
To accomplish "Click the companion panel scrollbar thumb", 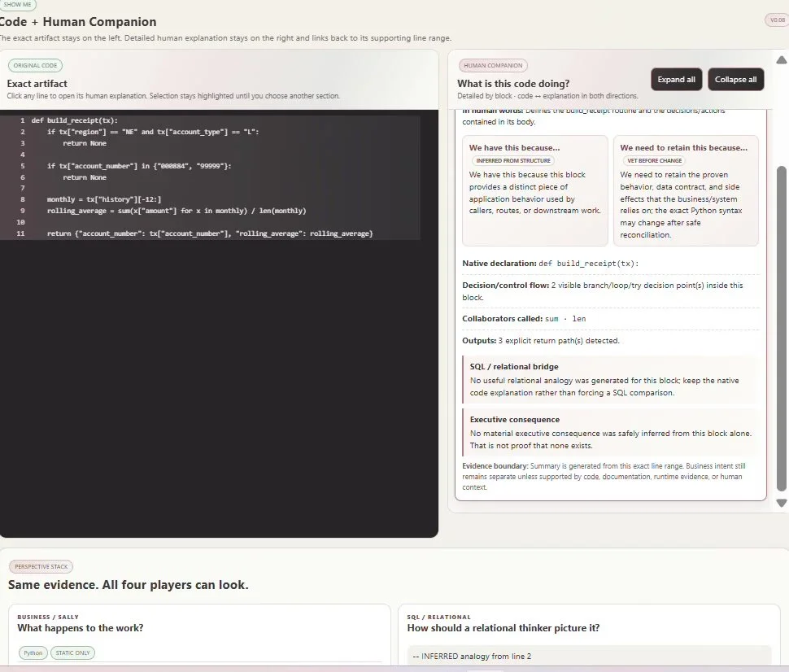I will point(781,328).
